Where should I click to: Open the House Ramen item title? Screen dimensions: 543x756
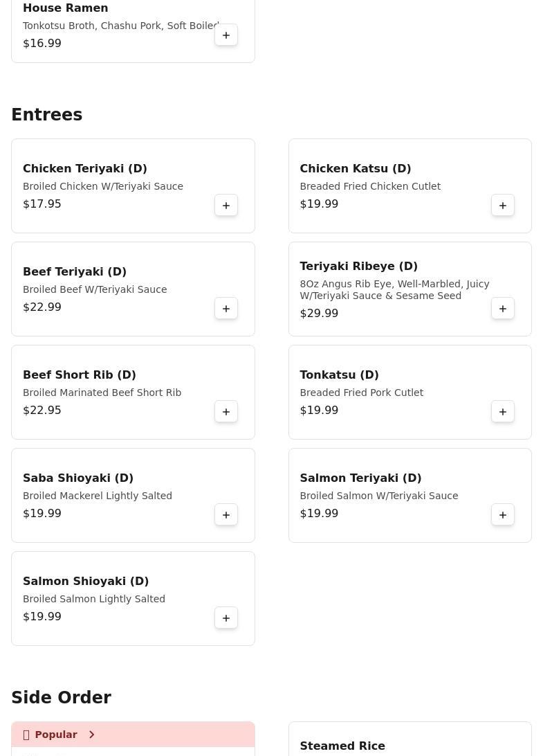66,8
